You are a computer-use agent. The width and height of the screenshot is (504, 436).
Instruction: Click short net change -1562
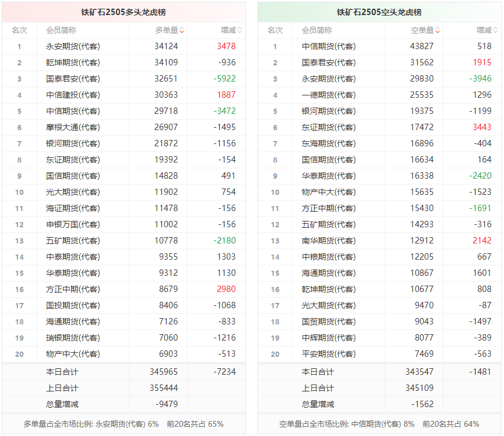click(x=422, y=404)
